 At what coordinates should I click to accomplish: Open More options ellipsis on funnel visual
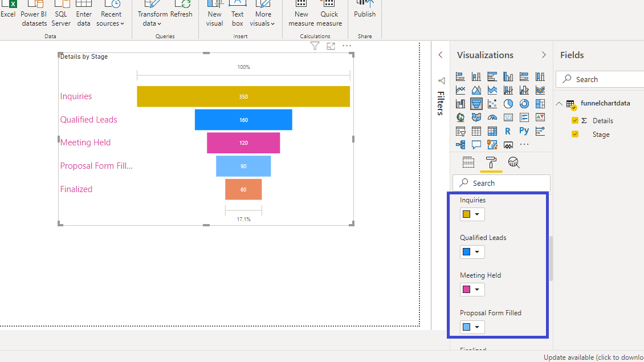point(347,46)
